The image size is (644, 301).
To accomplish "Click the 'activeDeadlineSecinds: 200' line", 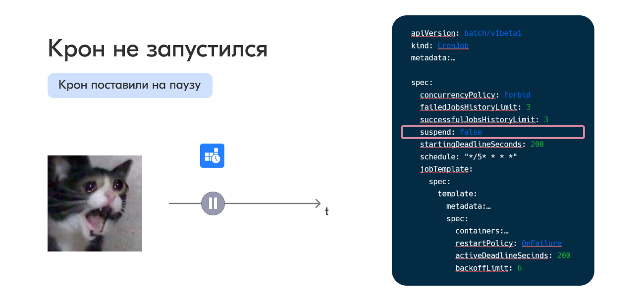I will [513, 256].
